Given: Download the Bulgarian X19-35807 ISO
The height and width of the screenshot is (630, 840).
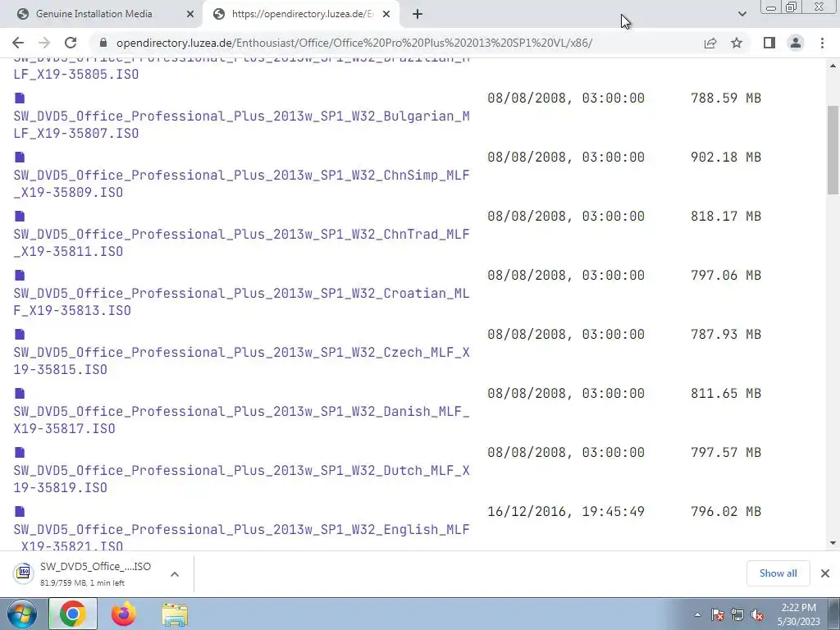Looking at the screenshot, I should tap(241, 125).
